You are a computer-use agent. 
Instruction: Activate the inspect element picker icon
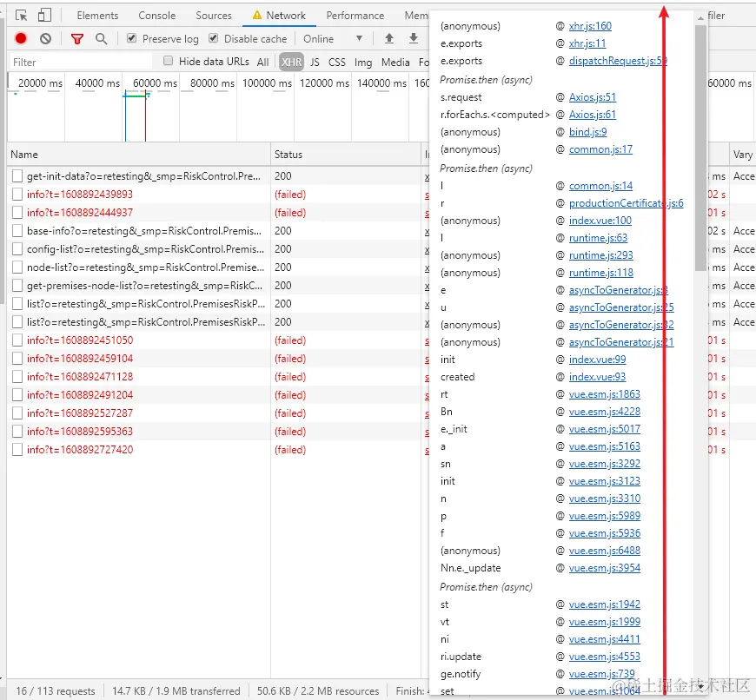coord(21,16)
